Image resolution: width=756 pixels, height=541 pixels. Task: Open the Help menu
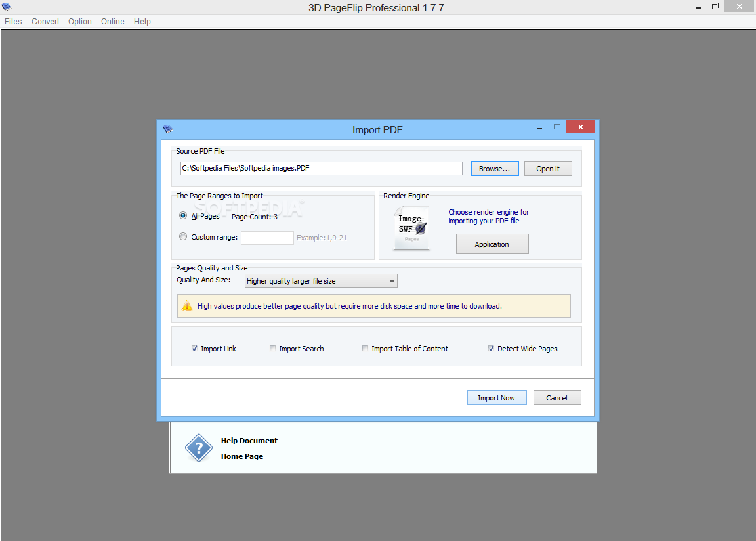[142, 21]
